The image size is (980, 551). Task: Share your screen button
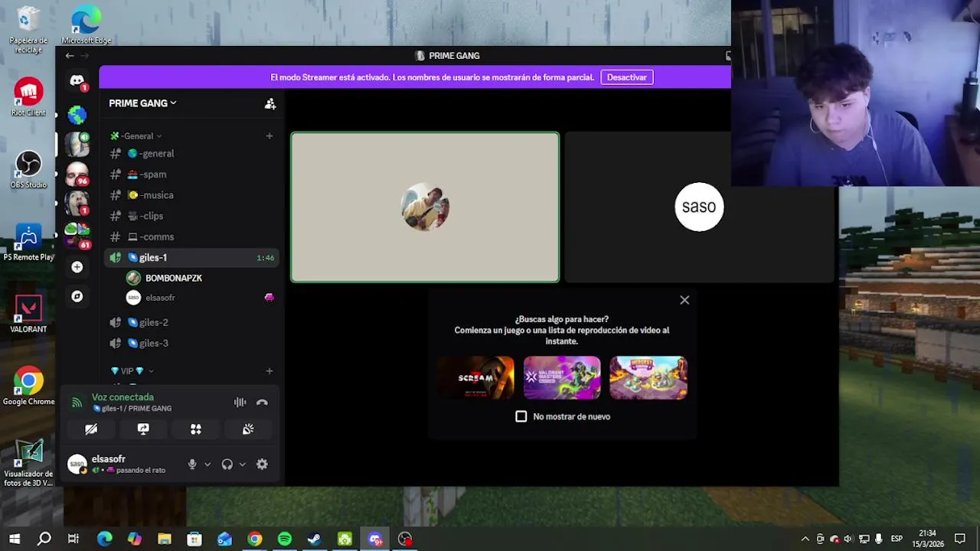143,429
